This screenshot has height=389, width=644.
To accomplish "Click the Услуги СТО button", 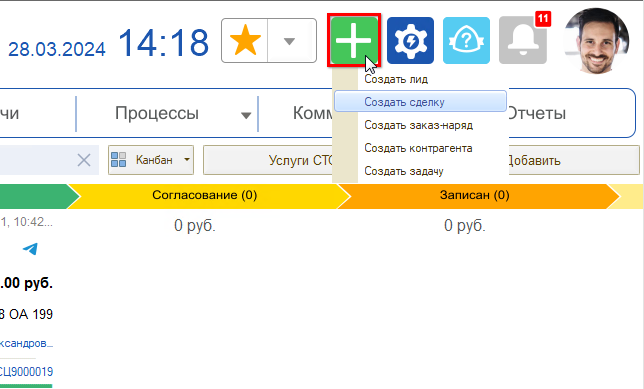I will click(x=268, y=160).
